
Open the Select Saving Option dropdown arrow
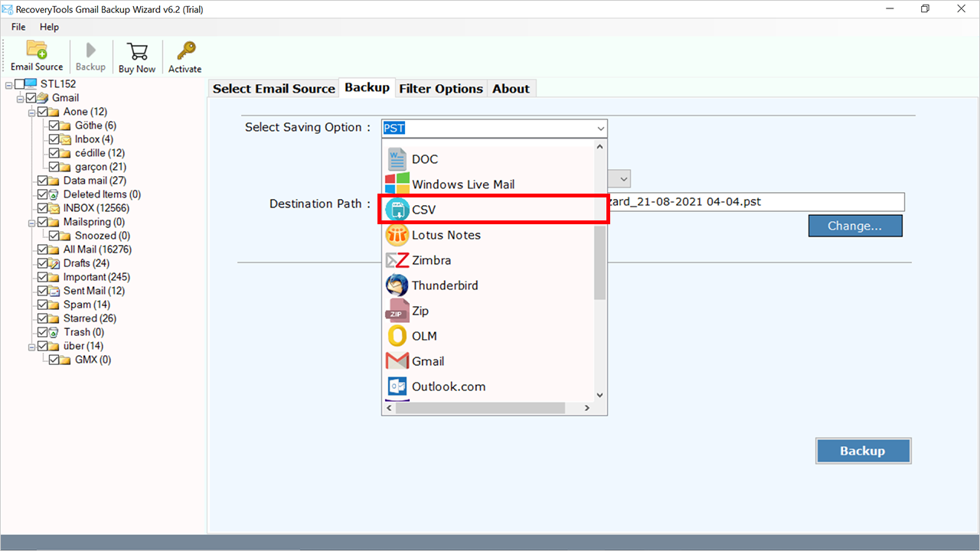pos(600,128)
